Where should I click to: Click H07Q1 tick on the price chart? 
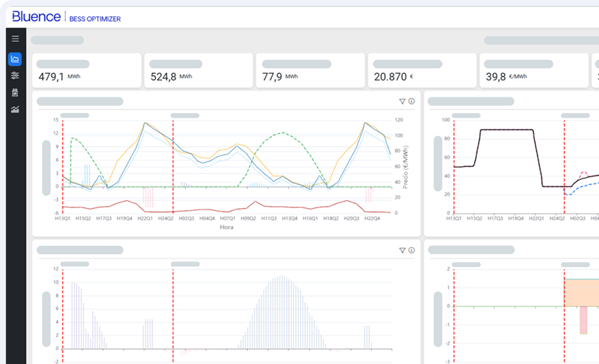[228, 218]
